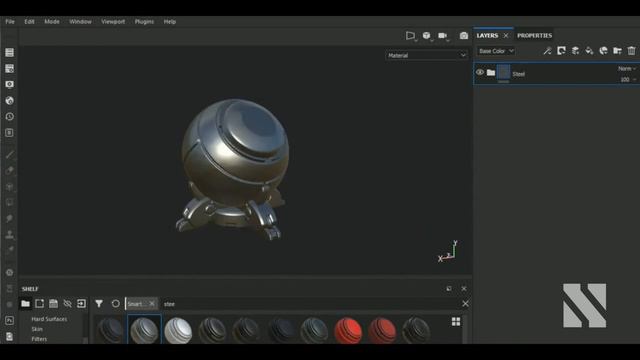Screen dimensions: 640x360
Task: Select the Polygon Fill tool
Action: (x=9, y=202)
